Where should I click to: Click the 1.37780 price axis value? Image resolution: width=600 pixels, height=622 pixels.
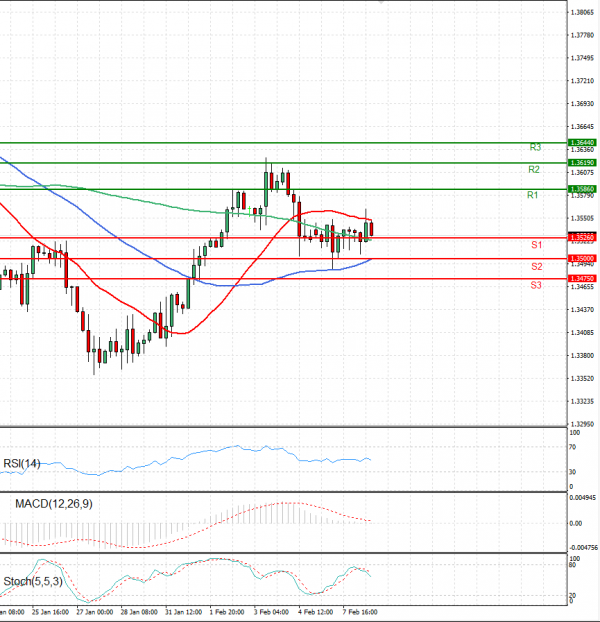(582, 35)
